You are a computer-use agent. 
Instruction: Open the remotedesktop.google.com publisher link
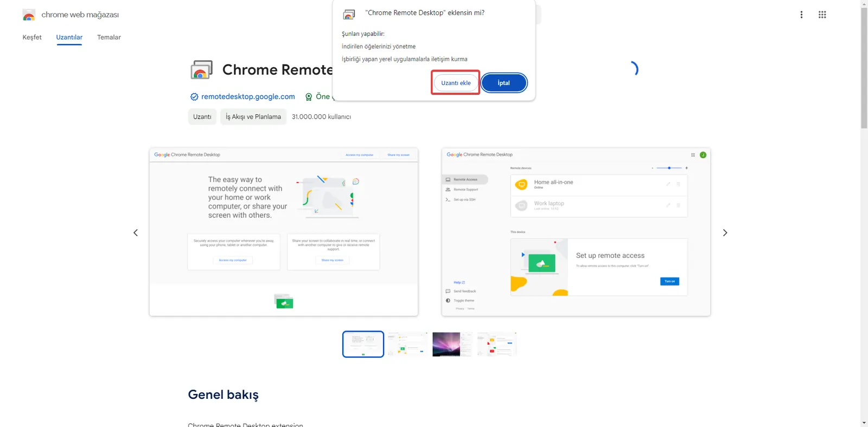pyautogui.click(x=248, y=96)
